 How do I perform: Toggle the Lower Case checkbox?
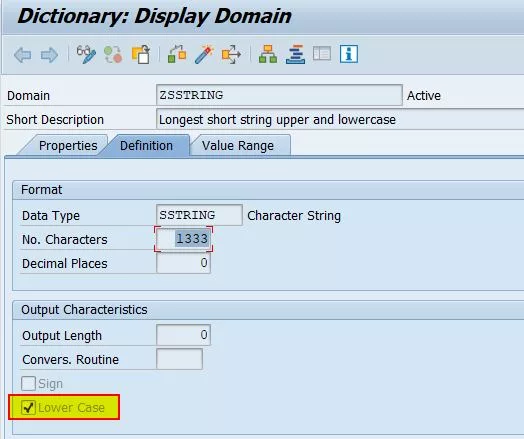point(28,407)
